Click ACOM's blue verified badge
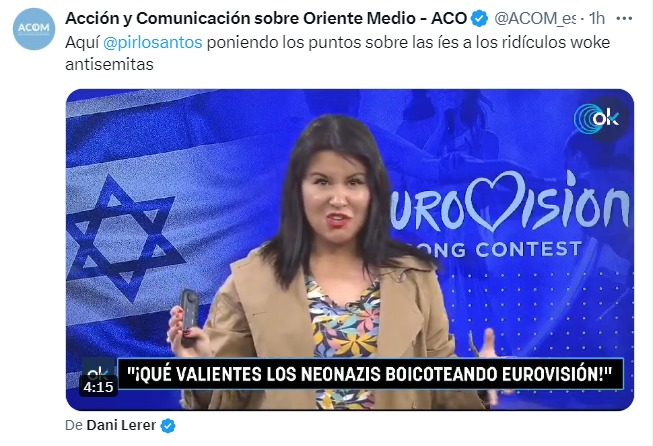The height and width of the screenshot is (446, 653). 479,18
